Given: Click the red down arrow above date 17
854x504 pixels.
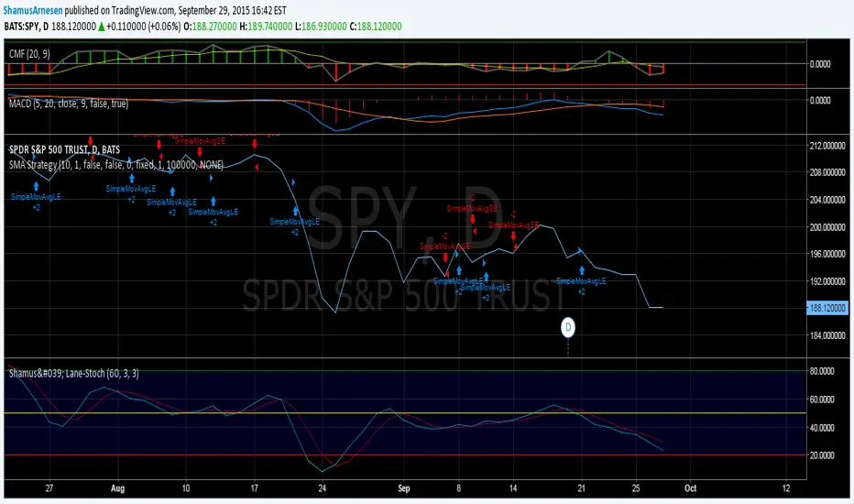Looking at the screenshot, I should pos(255,143).
